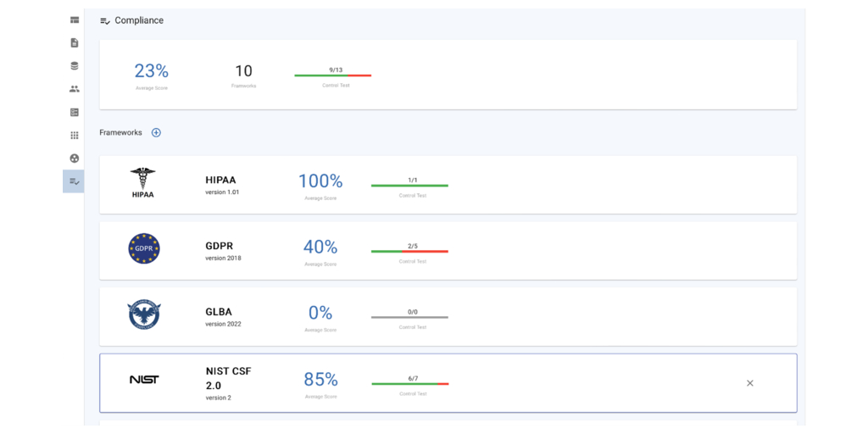Click the NIST CSF 2.0 title
The image size is (868, 434).
(228, 378)
